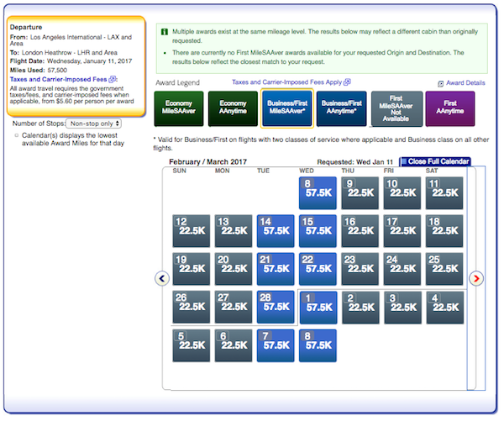Choose February 21 at 57.5K
This screenshot has width=504, height=421.
click(276, 269)
